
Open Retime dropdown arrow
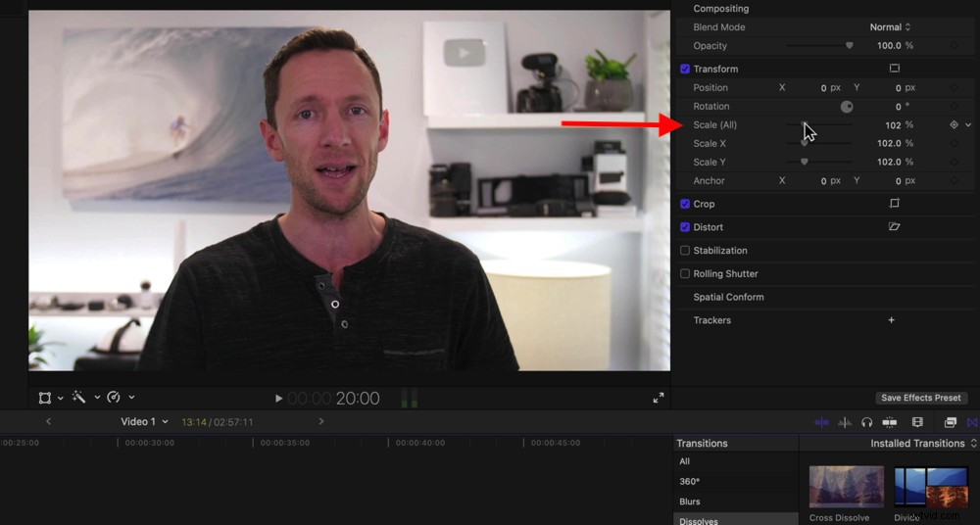pyautogui.click(x=131, y=398)
